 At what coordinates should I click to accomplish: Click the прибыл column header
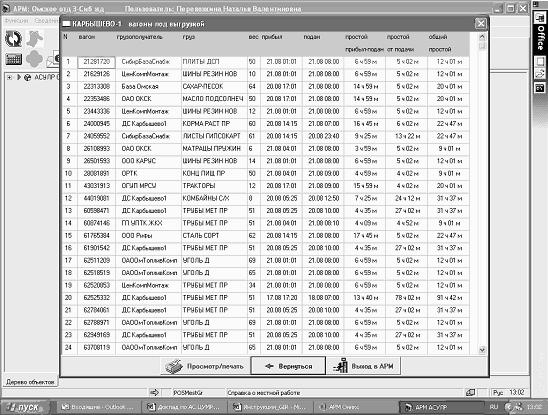coord(272,37)
